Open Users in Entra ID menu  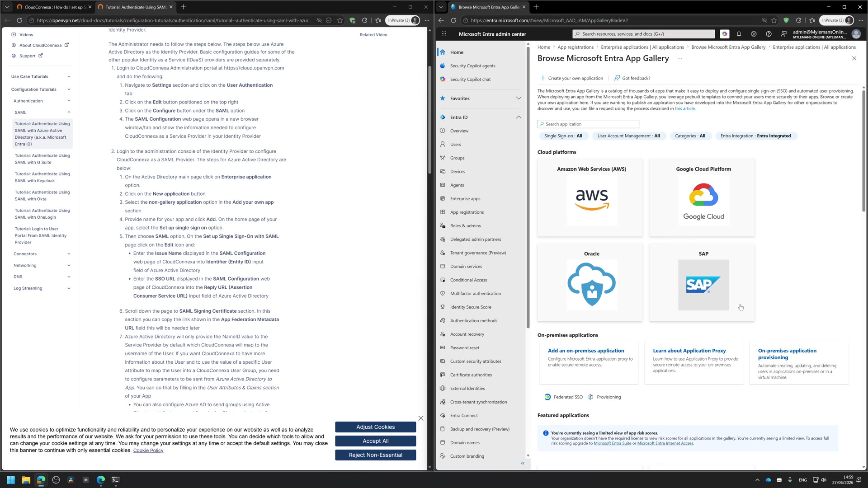click(x=456, y=145)
